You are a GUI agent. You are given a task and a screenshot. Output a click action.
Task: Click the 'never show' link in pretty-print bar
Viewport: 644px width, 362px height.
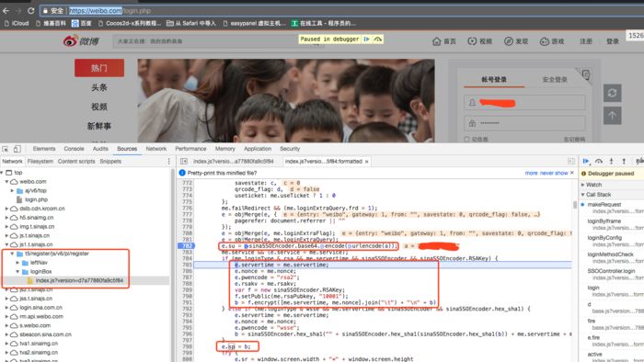point(554,173)
